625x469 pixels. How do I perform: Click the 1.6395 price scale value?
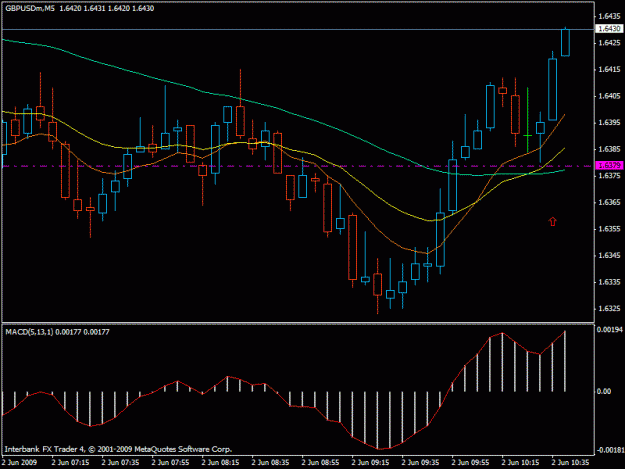coord(609,122)
